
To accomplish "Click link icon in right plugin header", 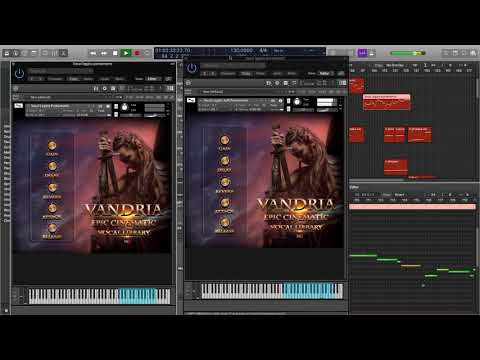I will 341,74.
